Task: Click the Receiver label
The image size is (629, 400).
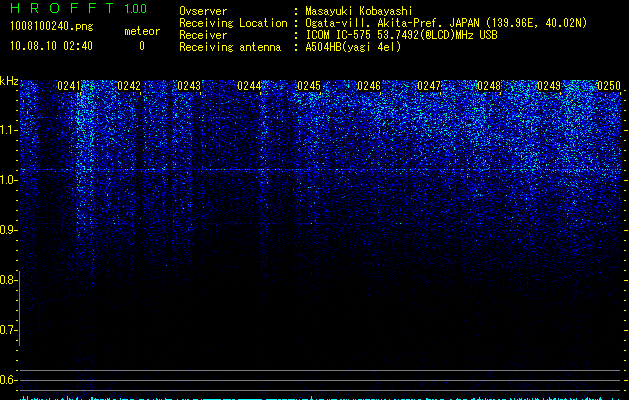Action: pyautogui.click(x=203, y=35)
